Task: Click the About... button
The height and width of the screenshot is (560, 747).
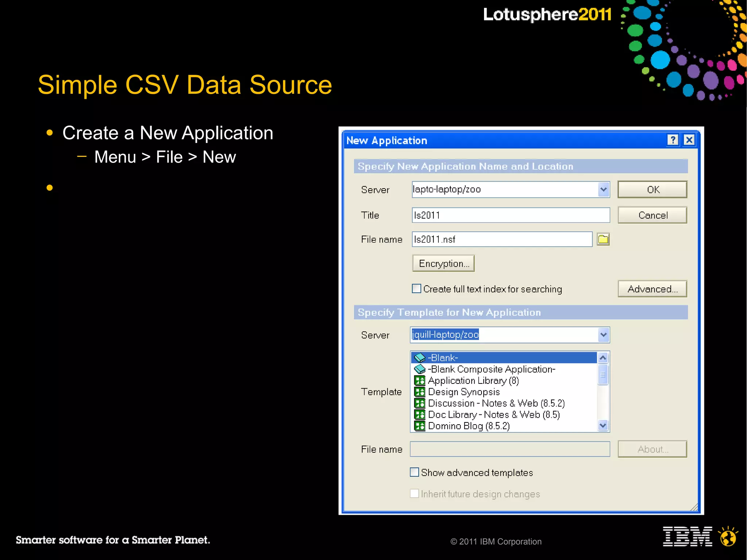Action: [x=652, y=449]
